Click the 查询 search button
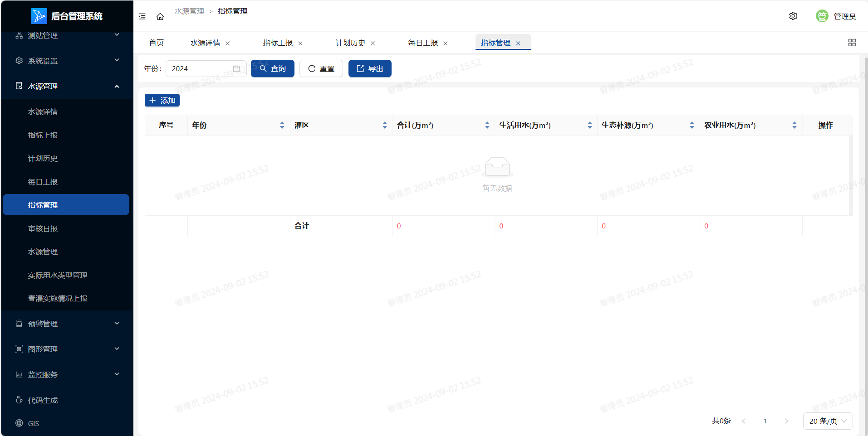 [273, 68]
